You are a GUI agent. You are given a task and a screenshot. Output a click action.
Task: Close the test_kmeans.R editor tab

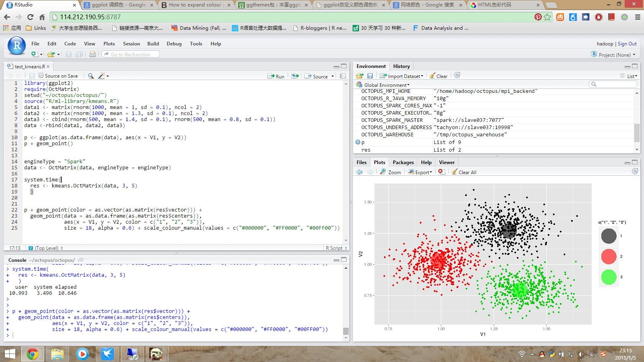tap(48, 67)
